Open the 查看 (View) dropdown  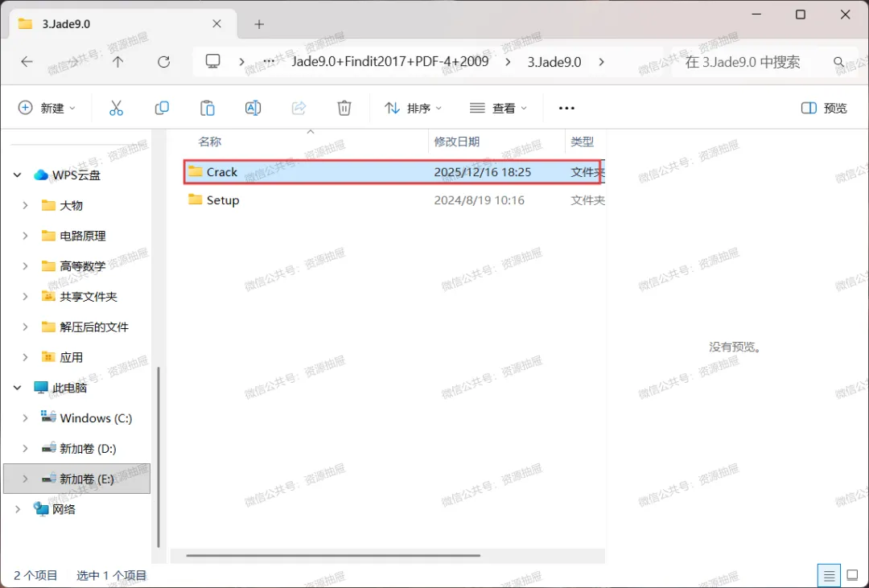coord(498,108)
